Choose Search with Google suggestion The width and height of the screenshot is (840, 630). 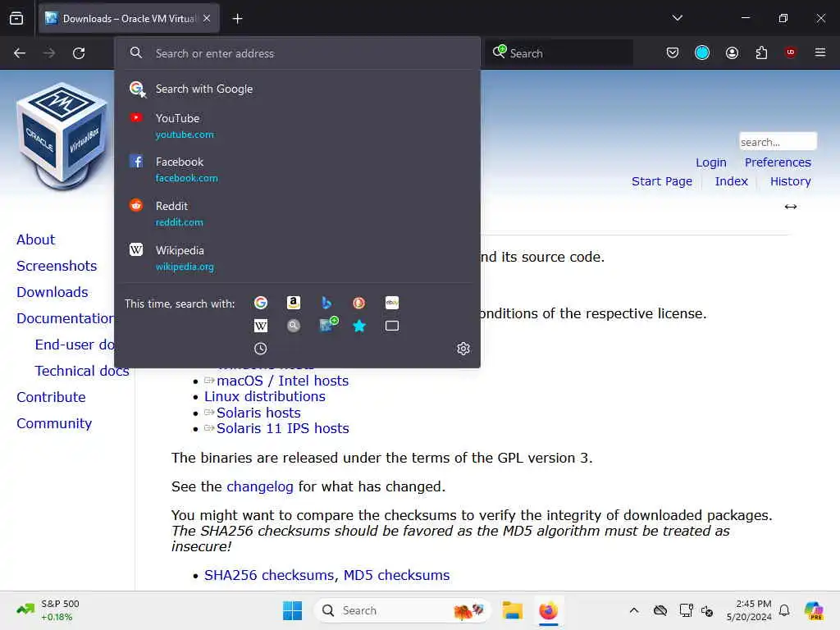pos(297,89)
